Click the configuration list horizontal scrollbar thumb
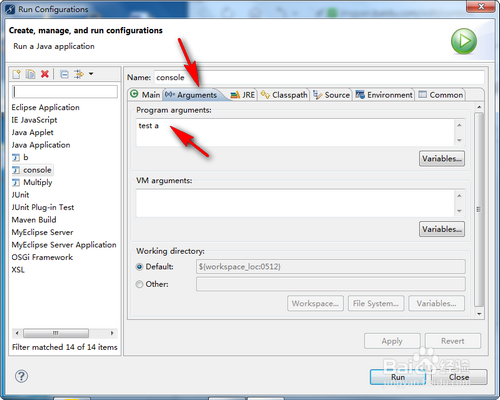Viewport: 500px width, 400px height. tap(56, 333)
